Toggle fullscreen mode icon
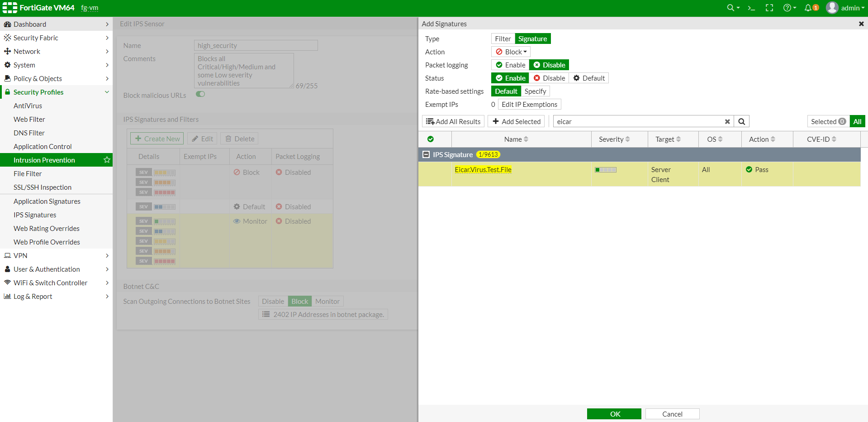The image size is (868, 422). pos(769,8)
